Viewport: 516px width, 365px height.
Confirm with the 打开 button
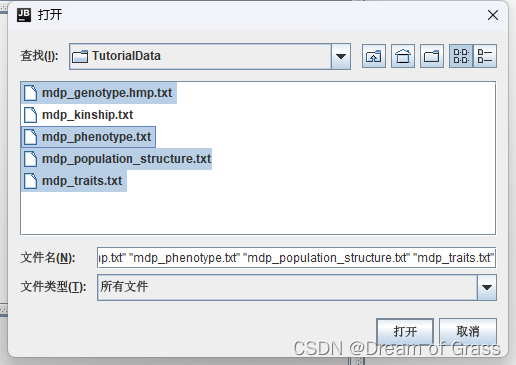pyautogui.click(x=405, y=331)
